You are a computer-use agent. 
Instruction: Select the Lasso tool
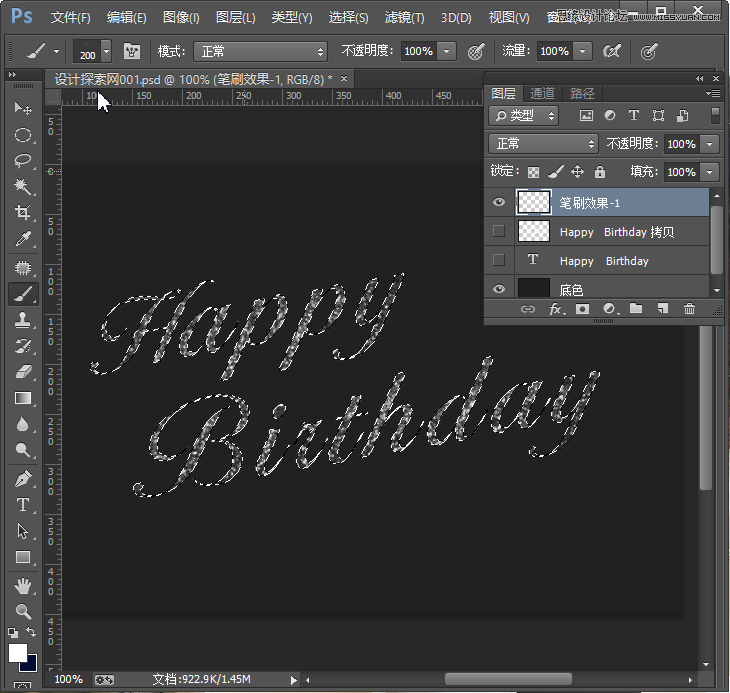tap(22, 161)
